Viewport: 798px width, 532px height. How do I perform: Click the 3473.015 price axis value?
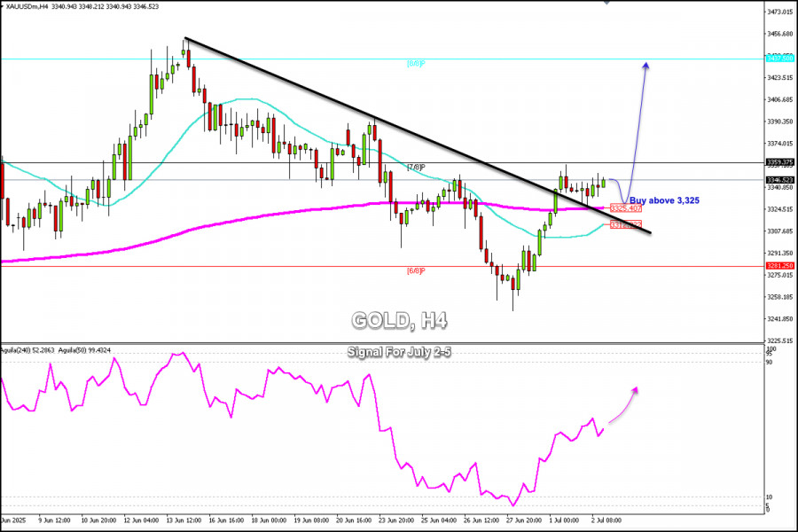point(780,12)
